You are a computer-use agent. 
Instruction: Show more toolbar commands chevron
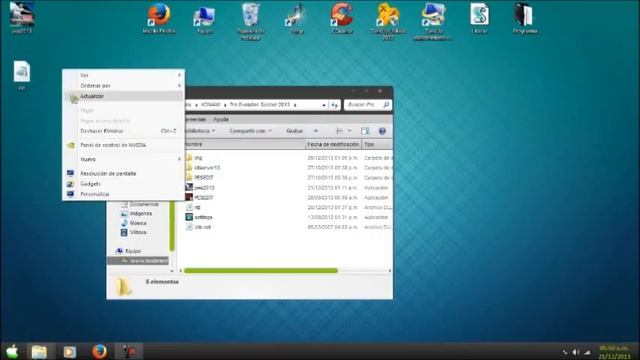click(316, 131)
